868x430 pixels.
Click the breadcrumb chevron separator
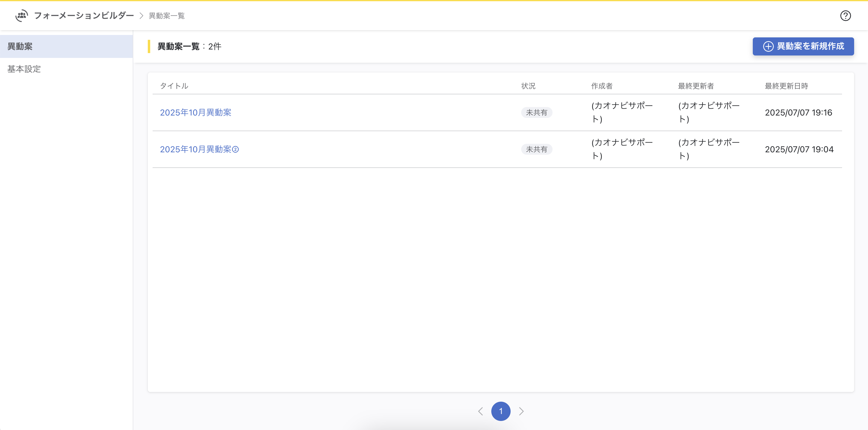pos(141,16)
